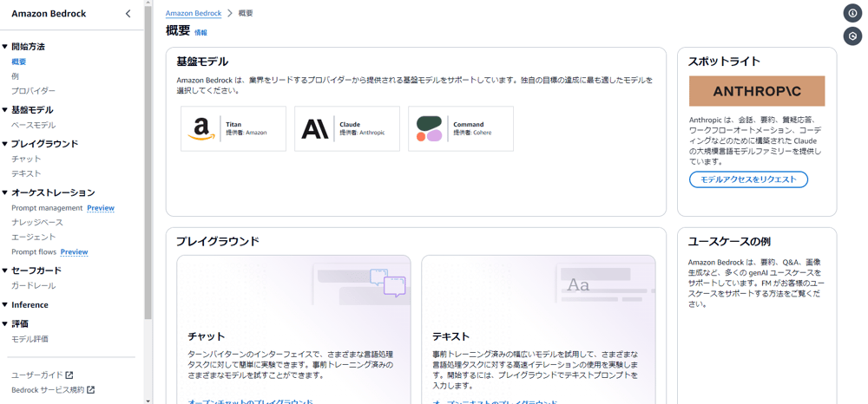Click the Amazon Bedrock sidebar title
The height and width of the screenshot is (404, 868).
coord(49,14)
